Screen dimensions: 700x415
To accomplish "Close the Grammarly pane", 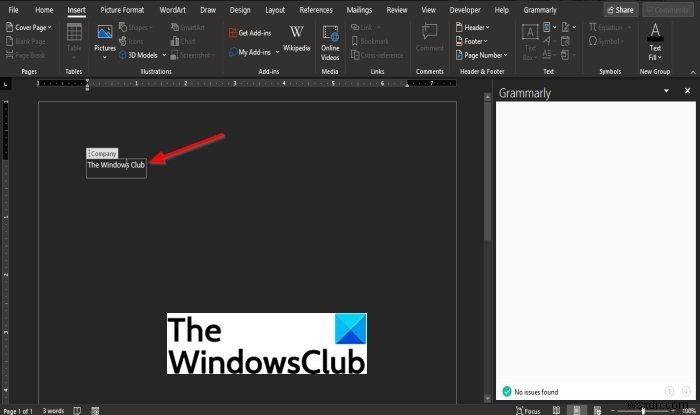I will pos(688,91).
